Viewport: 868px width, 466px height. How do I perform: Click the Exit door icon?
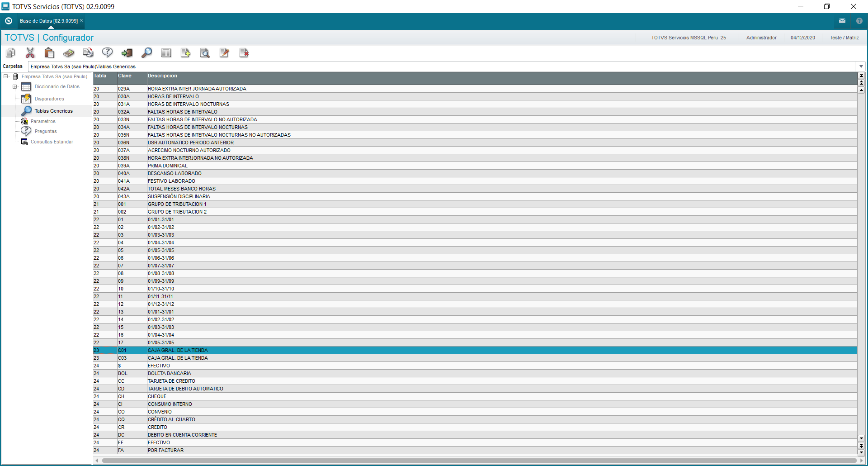(127, 53)
